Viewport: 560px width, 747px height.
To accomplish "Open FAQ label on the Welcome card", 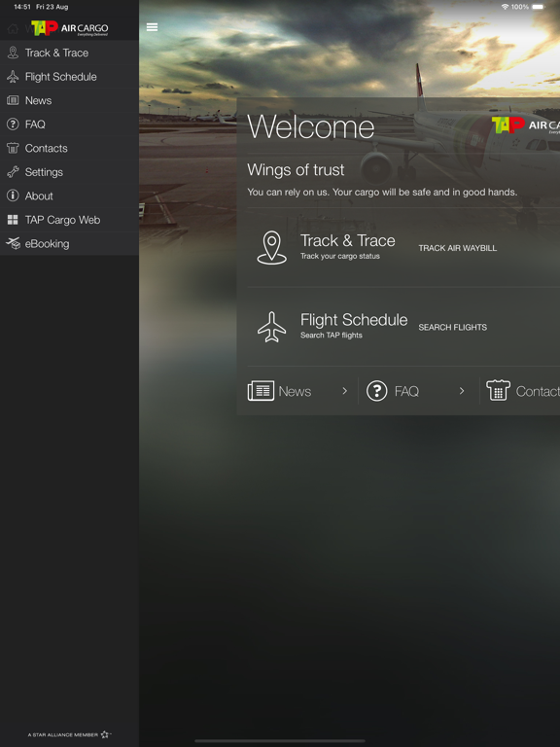I will pos(406,391).
